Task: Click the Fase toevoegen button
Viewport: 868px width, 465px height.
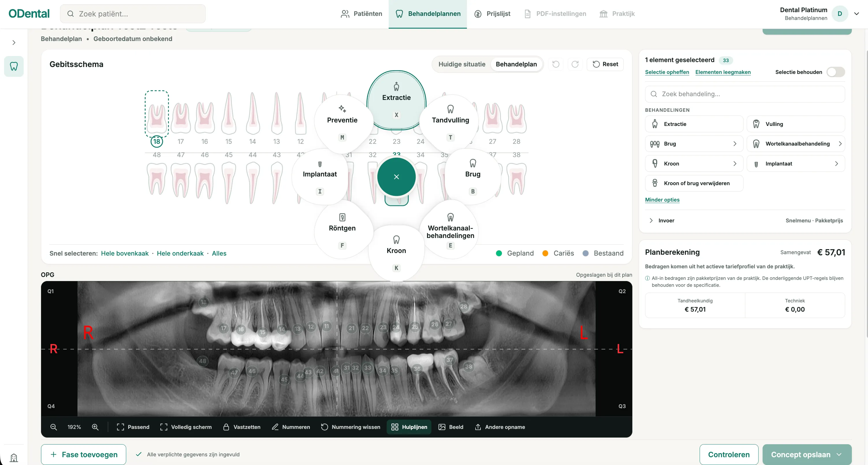Action: (83, 455)
